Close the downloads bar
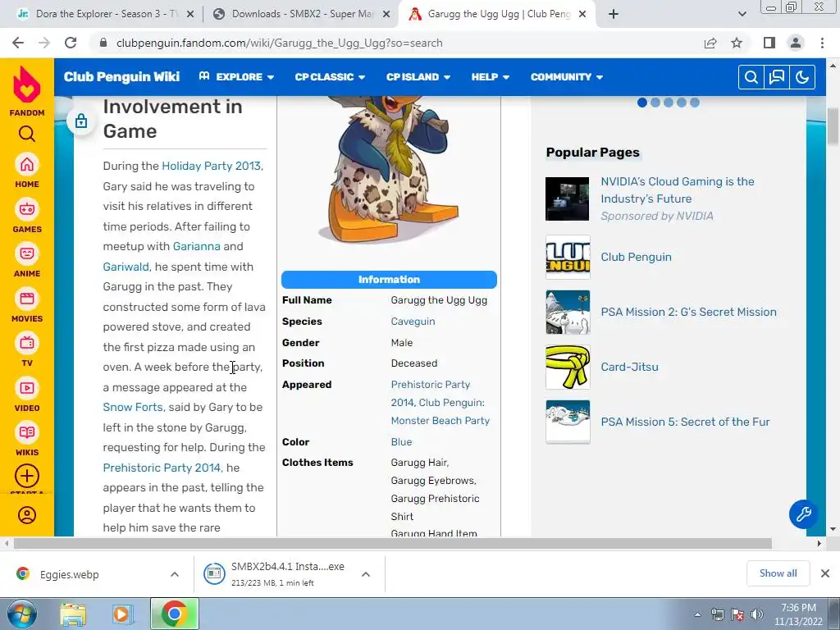The height and width of the screenshot is (630, 840). click(x=825, y=573)
